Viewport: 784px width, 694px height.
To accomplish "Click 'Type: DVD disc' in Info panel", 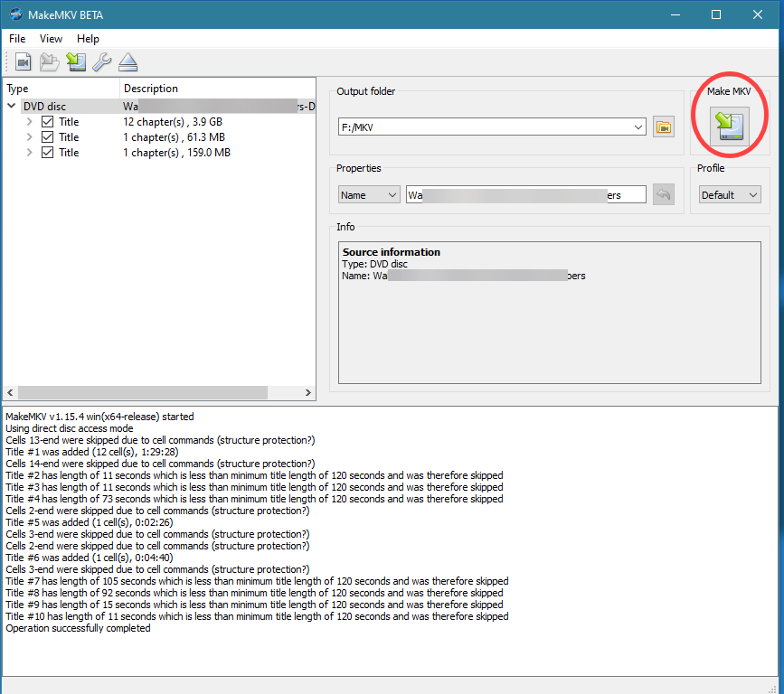I will click(374, 264).
